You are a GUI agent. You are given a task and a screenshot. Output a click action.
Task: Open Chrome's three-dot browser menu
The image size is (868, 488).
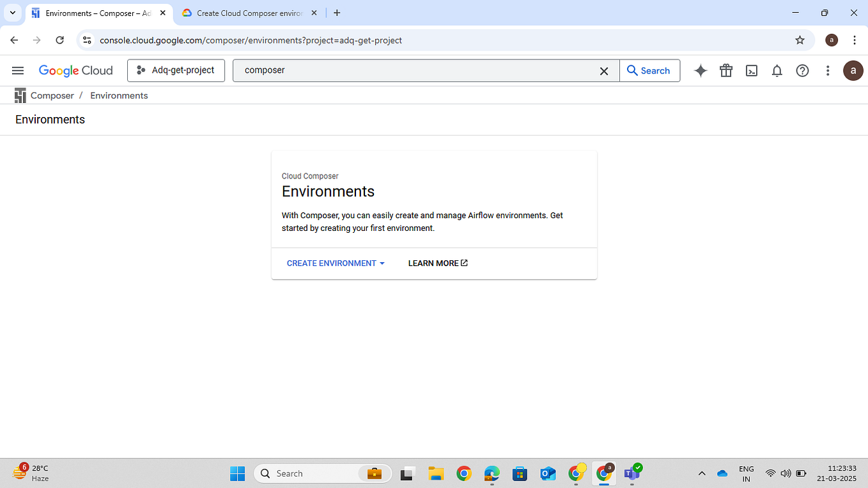855,40
